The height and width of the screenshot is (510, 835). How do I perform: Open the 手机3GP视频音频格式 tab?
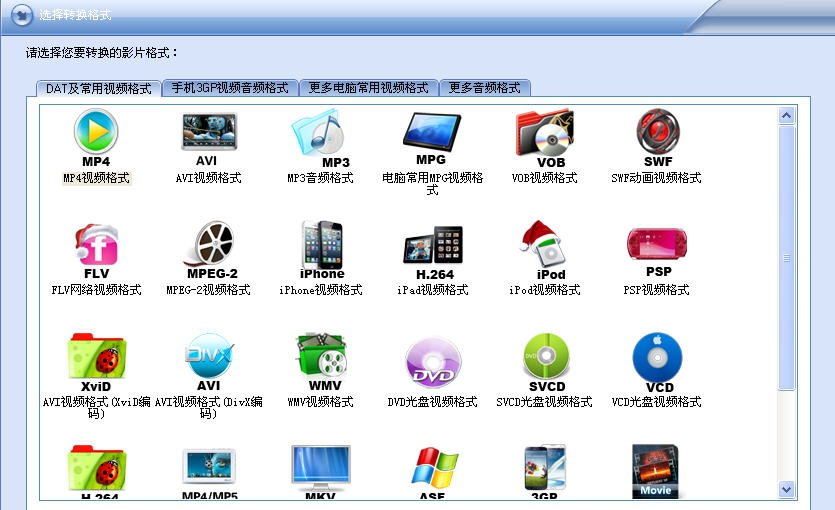tap(230, 88)
